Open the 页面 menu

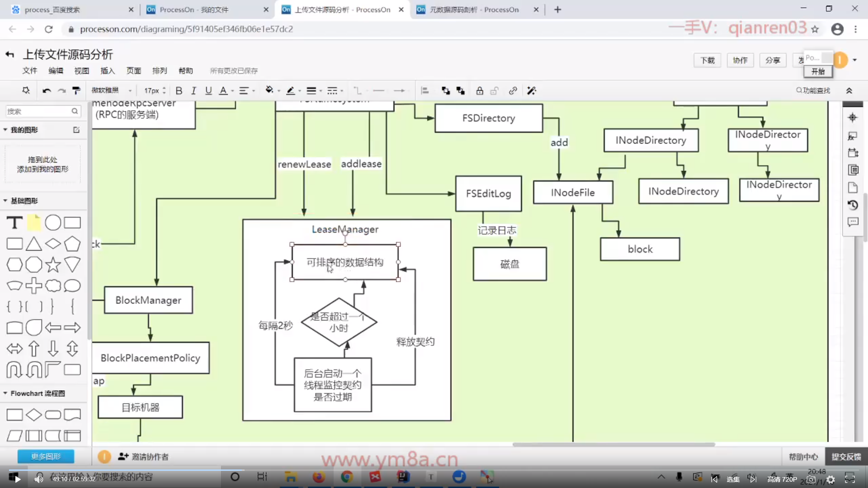tap(134, 70)
